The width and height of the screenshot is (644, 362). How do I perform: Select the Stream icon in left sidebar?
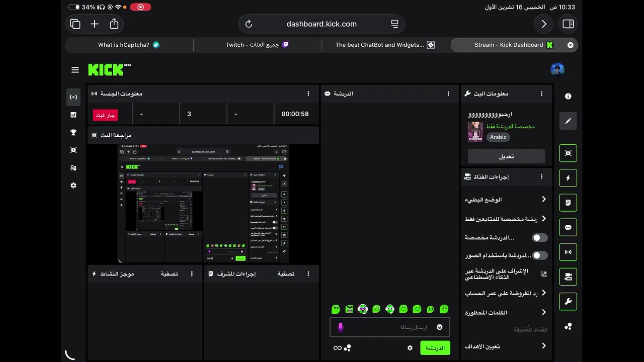pos(73,97)
